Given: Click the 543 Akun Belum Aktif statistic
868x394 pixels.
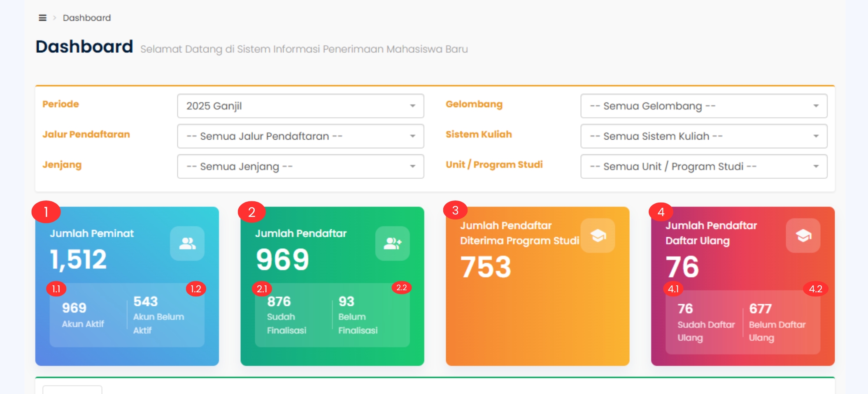Looking at the screenshot, I should tap(158, 315).
